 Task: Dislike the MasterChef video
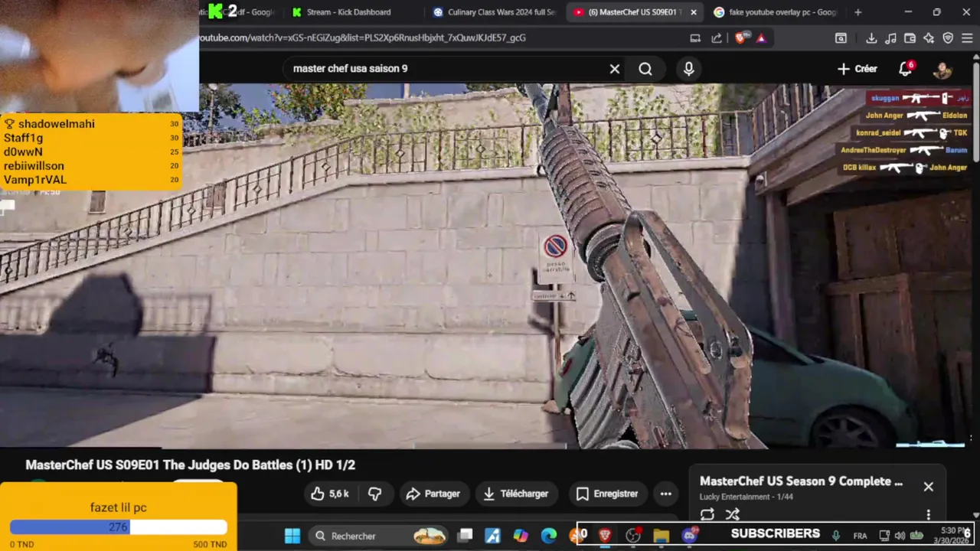(375, 494)
